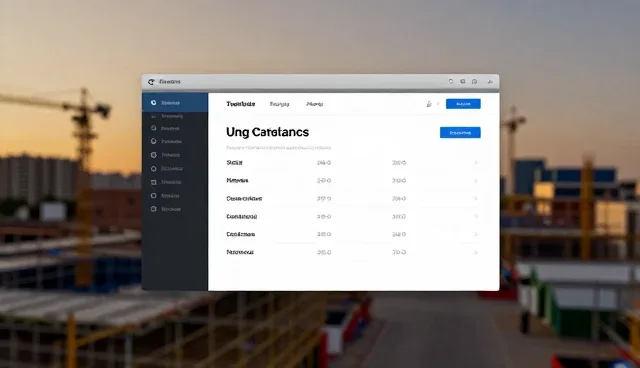Click the 'Ung Caretancs' page heading
Screen dimensions: 640x368
pos(267,132)
